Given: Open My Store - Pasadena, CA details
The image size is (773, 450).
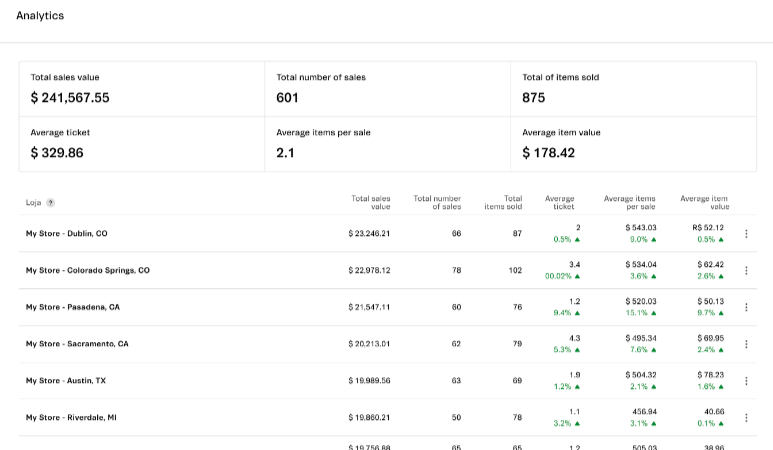Looking at the screenshot, I should 72,307.
